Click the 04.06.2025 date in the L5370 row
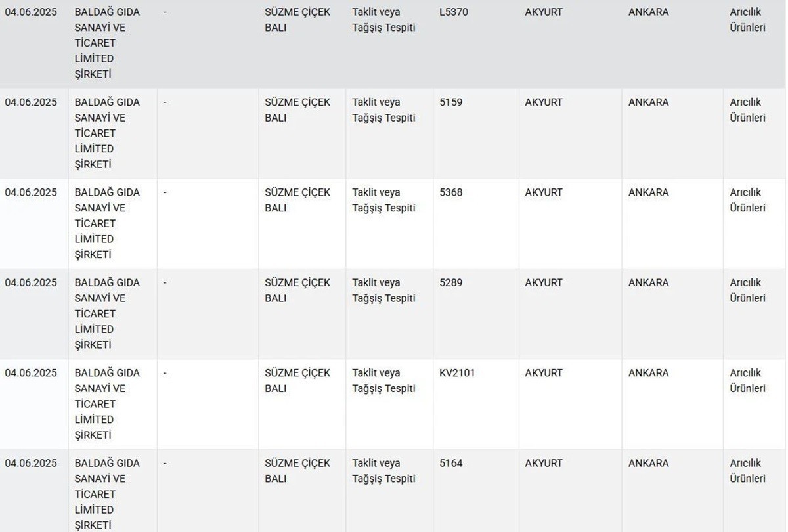 [31, 12]
